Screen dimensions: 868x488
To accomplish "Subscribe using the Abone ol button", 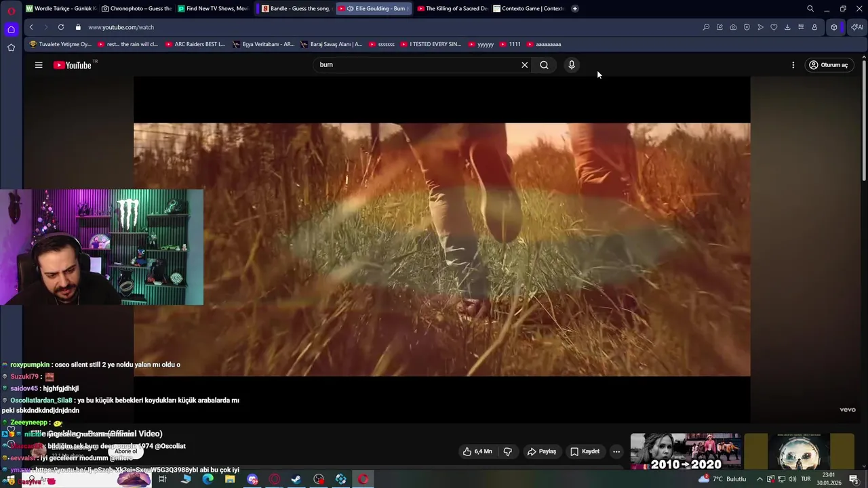I will (x=125, y=451).
